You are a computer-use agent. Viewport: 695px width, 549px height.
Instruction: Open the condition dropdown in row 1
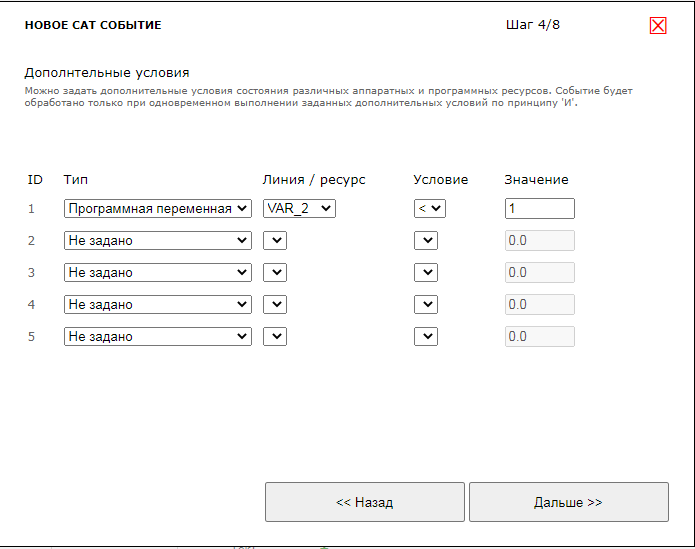(430, 208)
